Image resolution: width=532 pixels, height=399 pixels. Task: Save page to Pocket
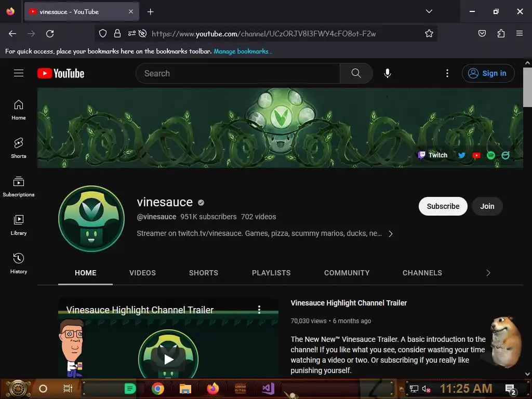pyautogui.click(x=482, y=33)
